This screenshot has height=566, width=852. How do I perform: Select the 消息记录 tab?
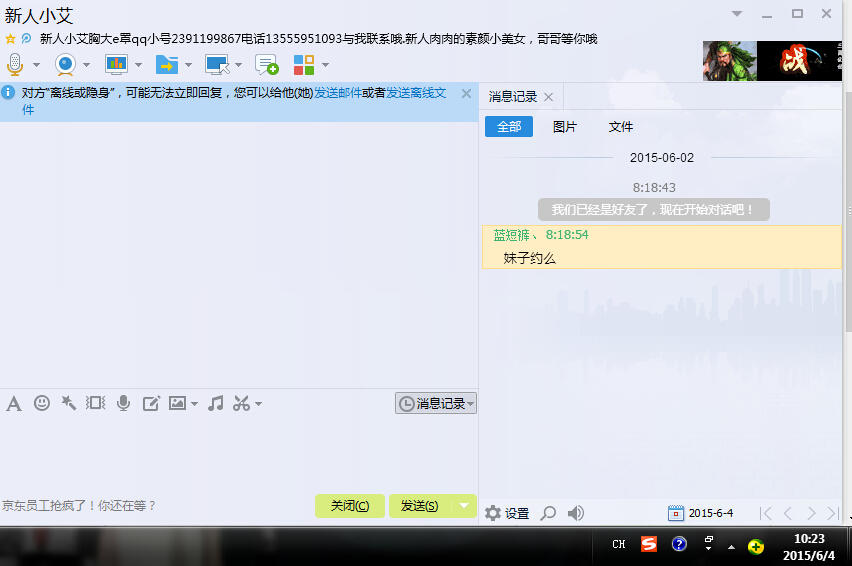coord(512,97)
